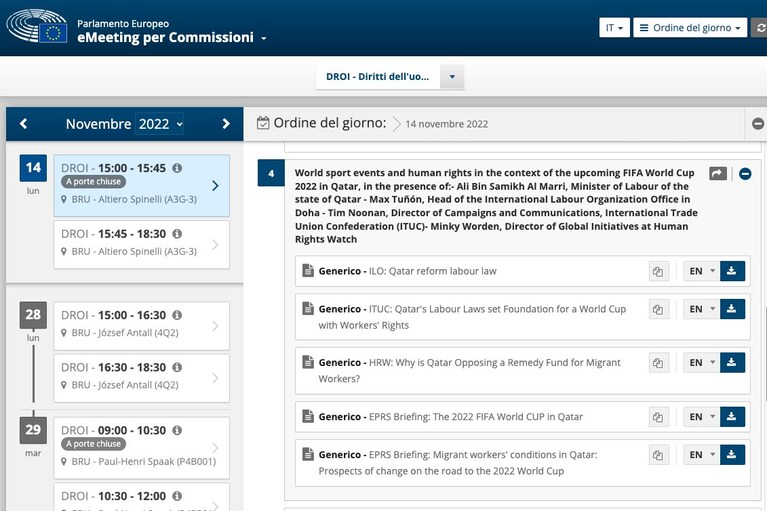Image resolution: width=767 pixels, height=511 pixels.
Task: Copy link for EPRS 2022 FIFA World CUP briefing
Action: tap(658, 417)
